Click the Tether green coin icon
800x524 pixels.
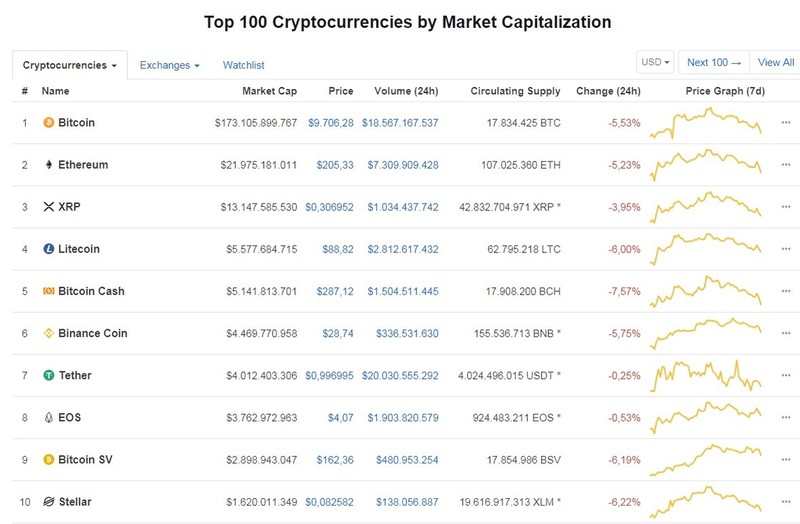(48, 376)
